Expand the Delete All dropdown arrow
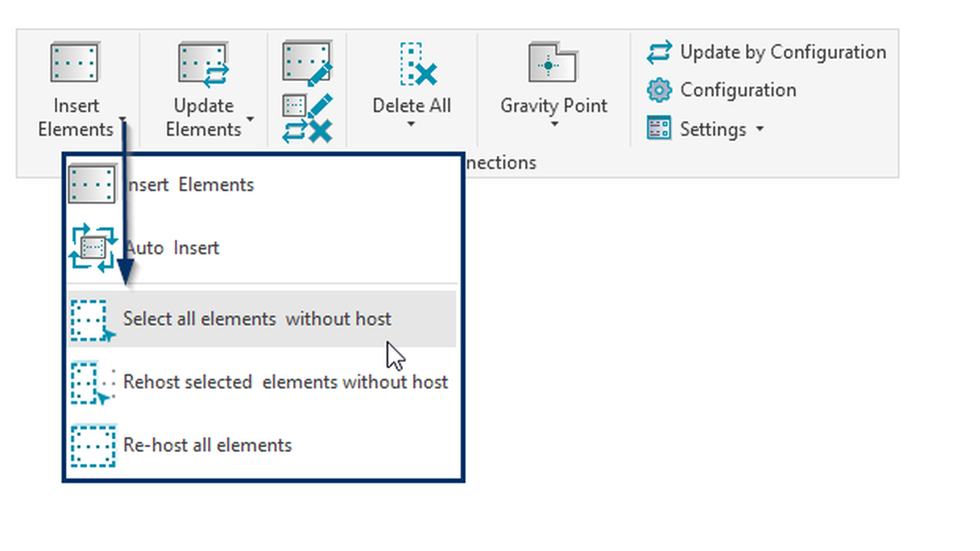The image size is (980, 551). click(411, 125)
